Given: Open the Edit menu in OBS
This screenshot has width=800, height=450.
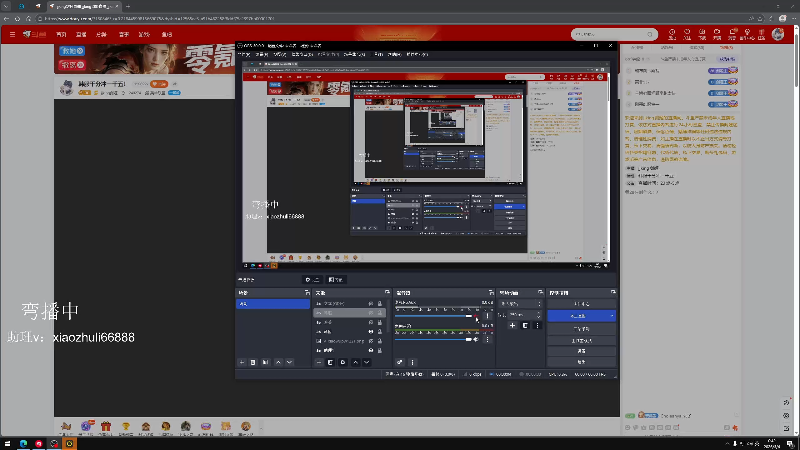Looking at the screenshot, I should tap(262, 54).
